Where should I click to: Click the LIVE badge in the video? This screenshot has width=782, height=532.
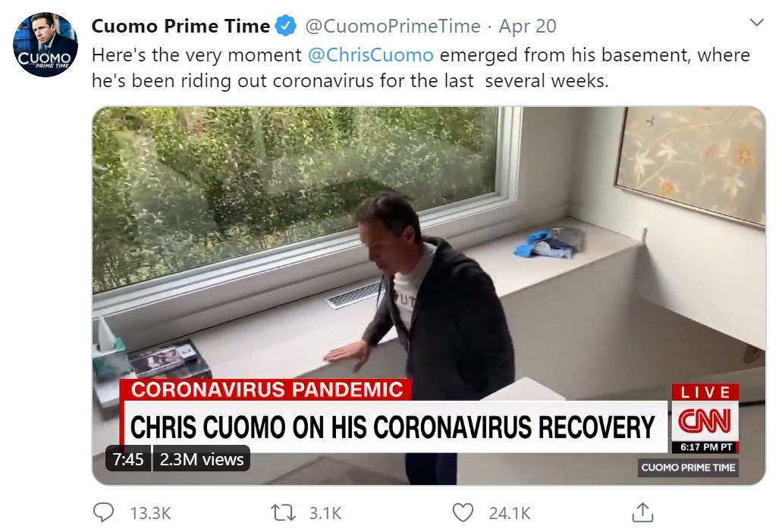[x=705, y=393]
